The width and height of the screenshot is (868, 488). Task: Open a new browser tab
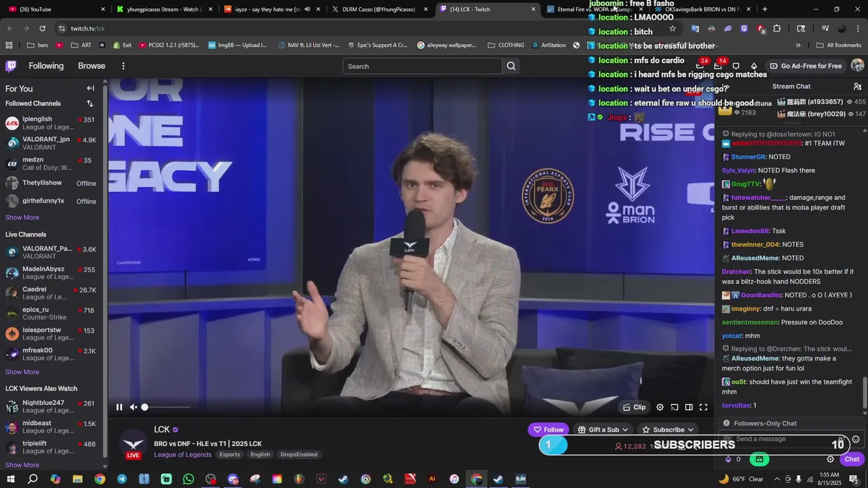tap(765, 9)
